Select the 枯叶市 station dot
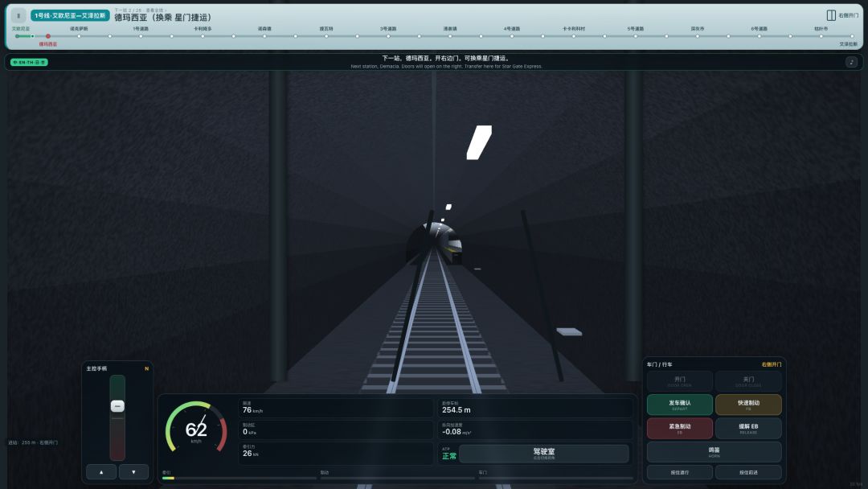The height and width of the screenshot is (489, 868). 821,36
